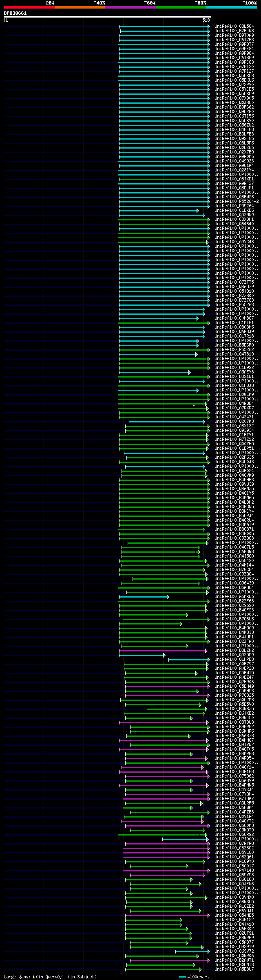Select hit label UniRef100_A7PI30
The image size is (261, 980).
pyautogui.click(x=234, y=67)
